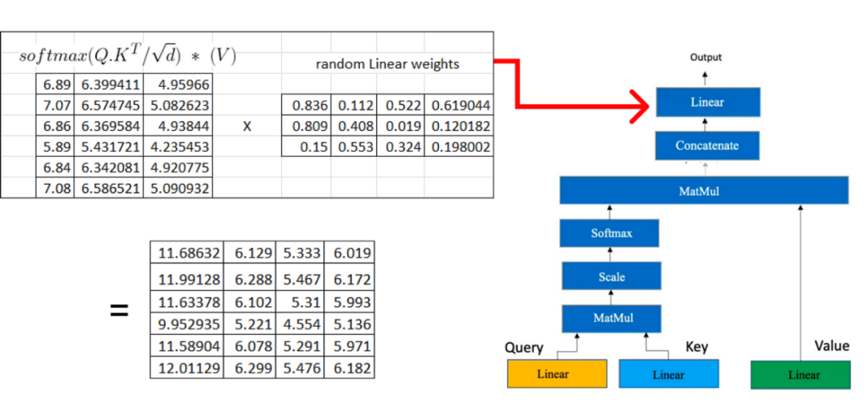Image resolution: width=868 pixels, height=400 pixels.
Task: Click the orange Query Linear block
Action: [x=557, y=373]
